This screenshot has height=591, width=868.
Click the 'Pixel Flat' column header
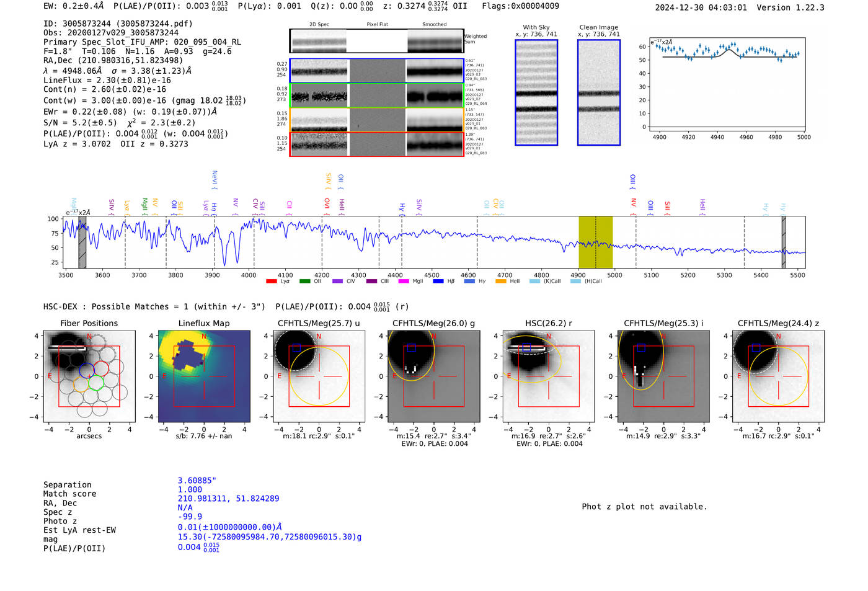click(377, 25)
